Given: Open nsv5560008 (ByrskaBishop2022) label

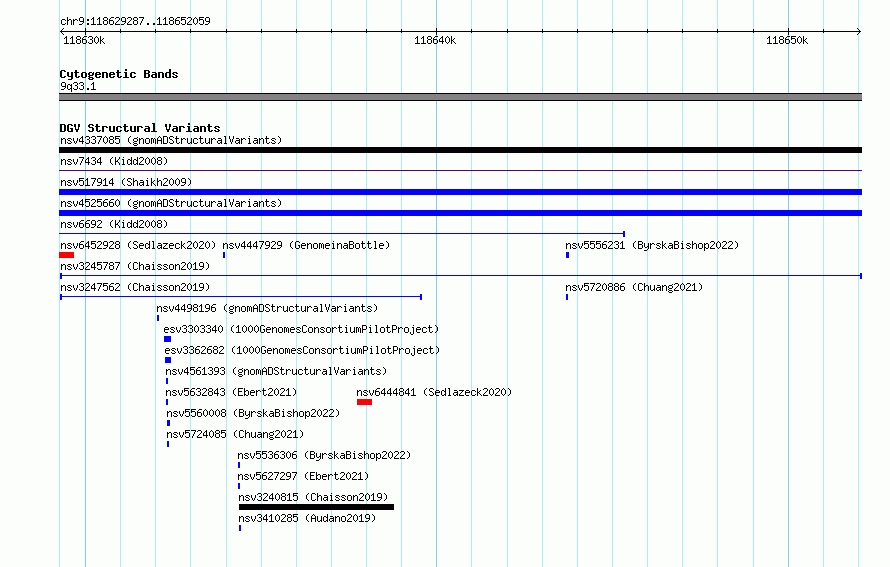Looking at the screenshot, I should 253,413.
